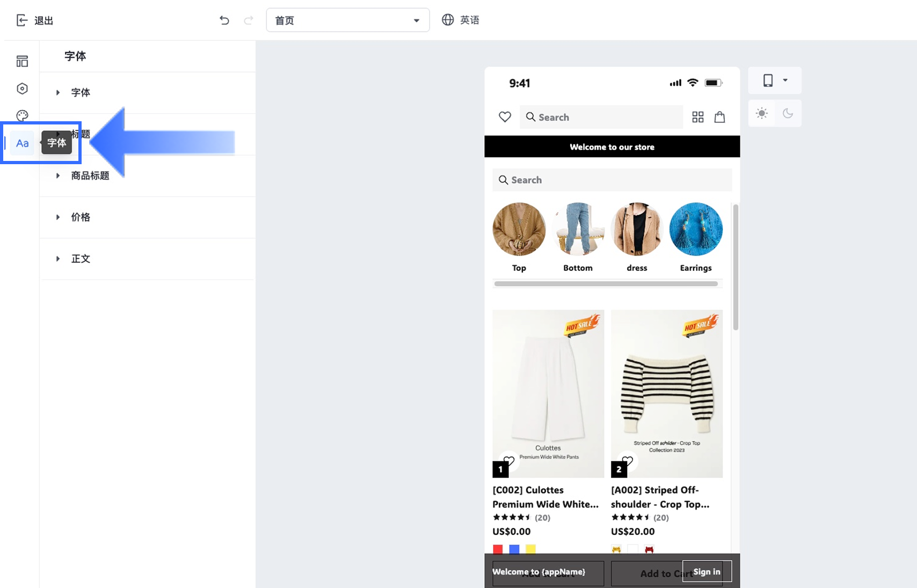Viewport: 917px width, 588px height.
Task: Click the Earrings category label
Action: (x=696, y=268)
